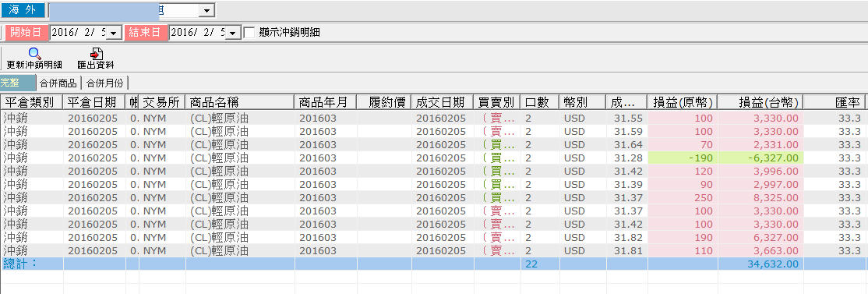
Task: Select the profit cell 250
Action: pos(683,197)
